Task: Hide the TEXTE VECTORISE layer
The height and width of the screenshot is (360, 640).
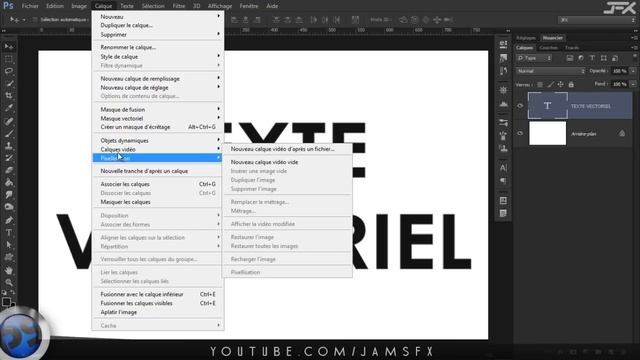Action: (x=520, y=106)
